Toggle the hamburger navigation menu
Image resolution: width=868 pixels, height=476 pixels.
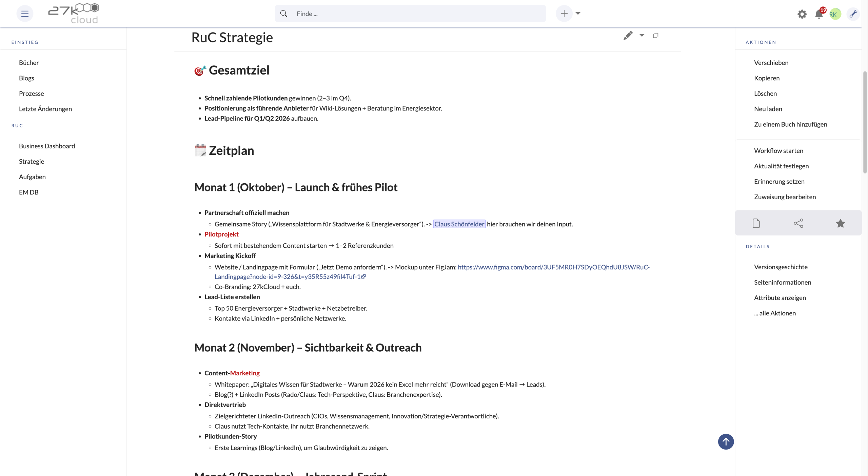click(x=25, y=14)
